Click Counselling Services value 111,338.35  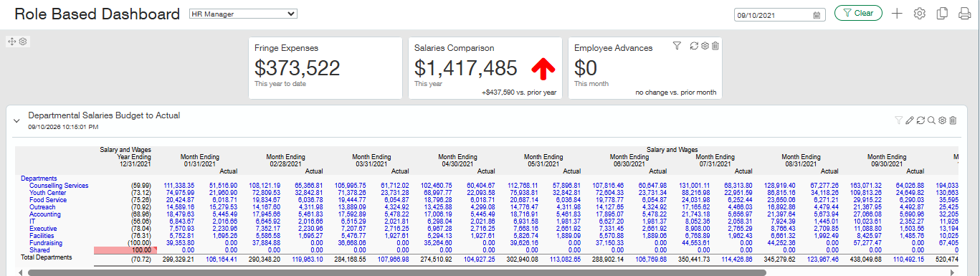pyautogui.click(x=179, y=186)
